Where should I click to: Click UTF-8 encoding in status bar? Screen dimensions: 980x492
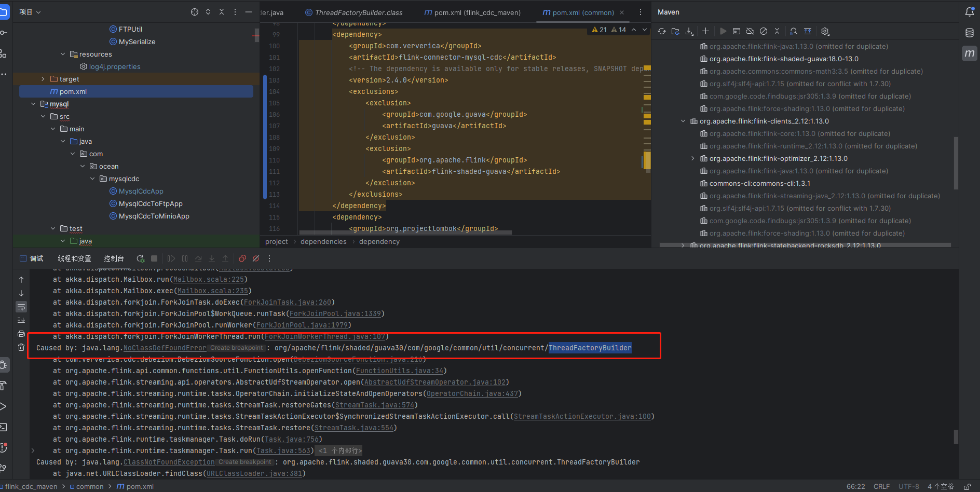point(909,486)
